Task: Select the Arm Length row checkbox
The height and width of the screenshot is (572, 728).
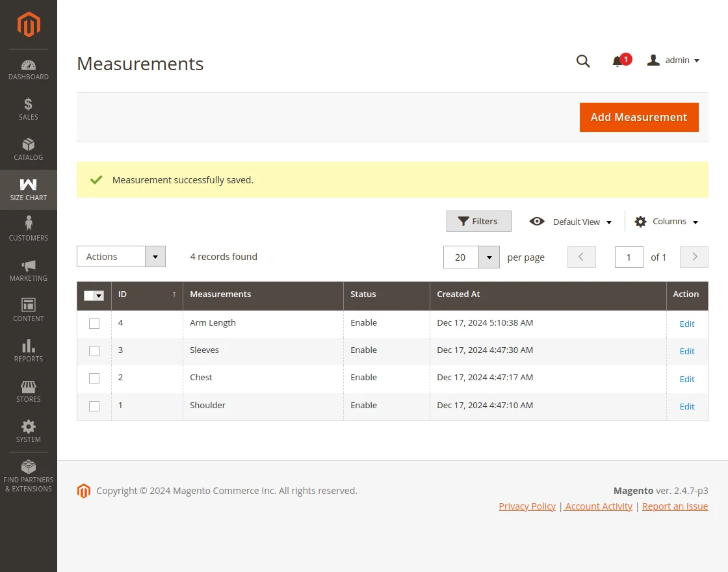Action: coord(94,324)
